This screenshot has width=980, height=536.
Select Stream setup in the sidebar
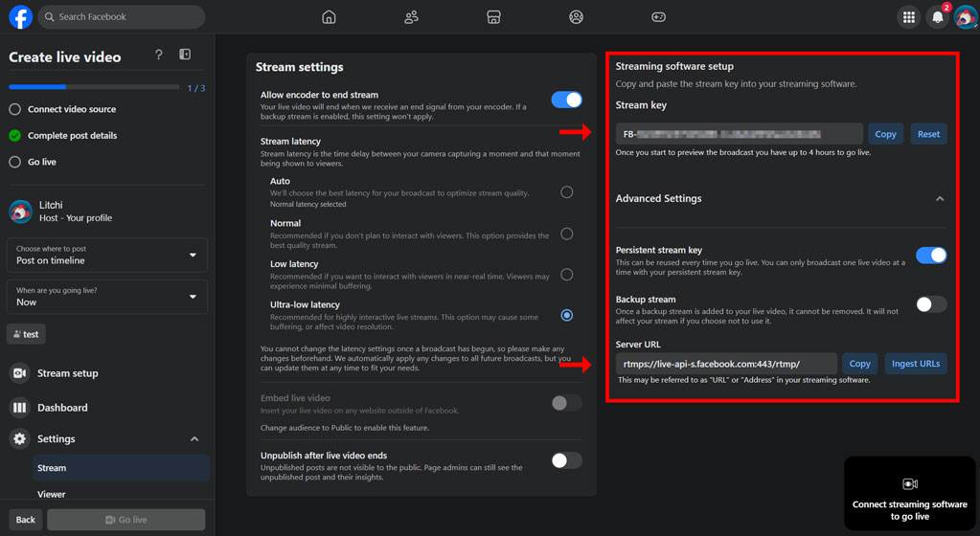click(x=67, y=373)
